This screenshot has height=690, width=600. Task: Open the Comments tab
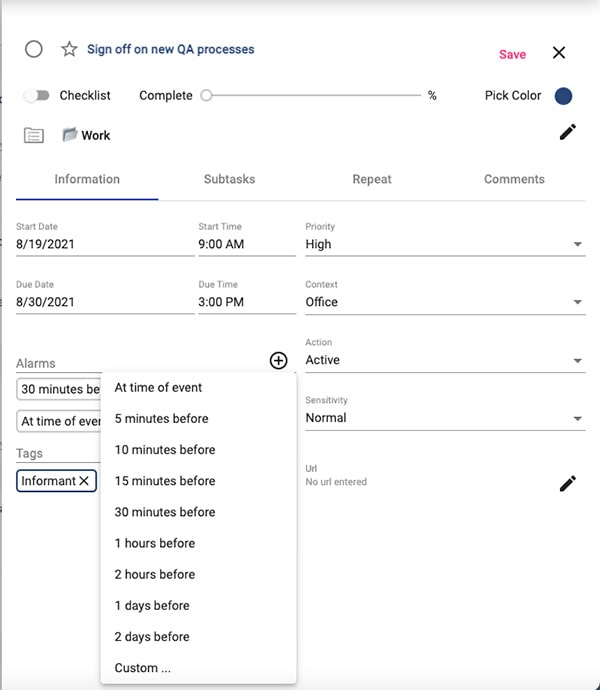[514, 180]
